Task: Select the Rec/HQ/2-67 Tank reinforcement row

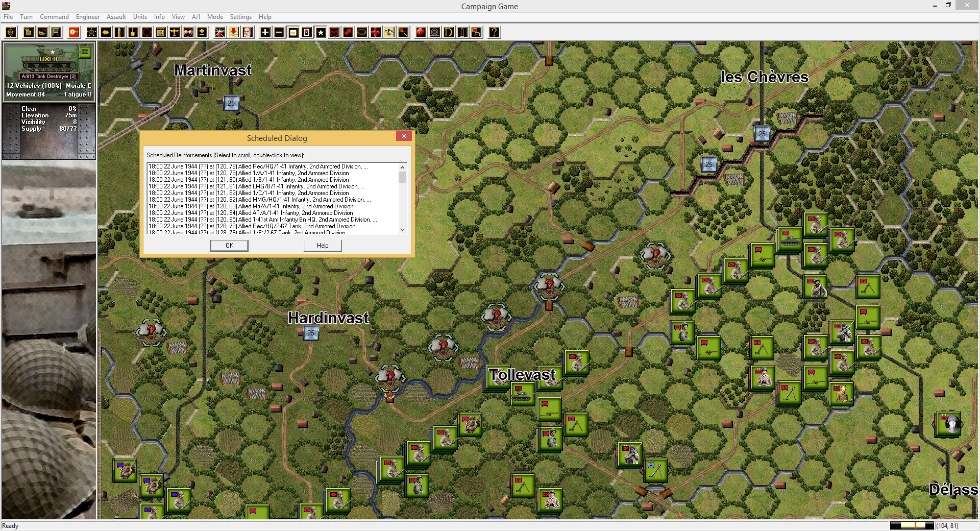Action: click(273, 226)
